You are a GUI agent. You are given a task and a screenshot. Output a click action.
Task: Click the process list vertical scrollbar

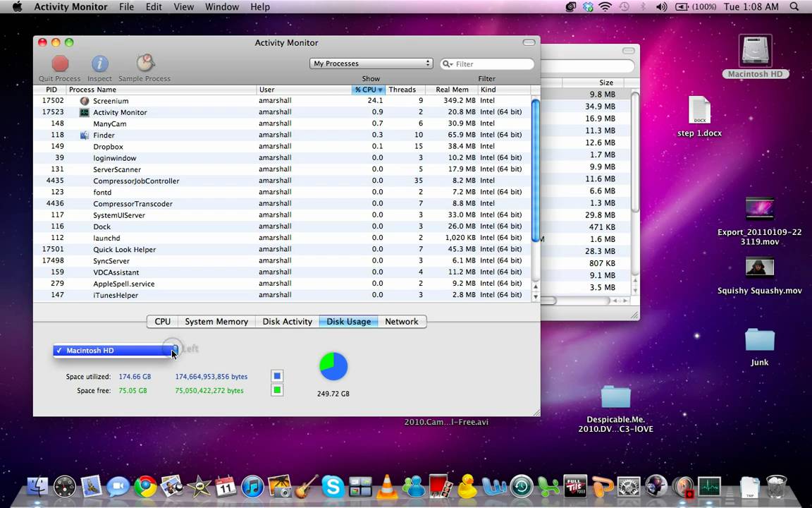click(x=536, y=171)
